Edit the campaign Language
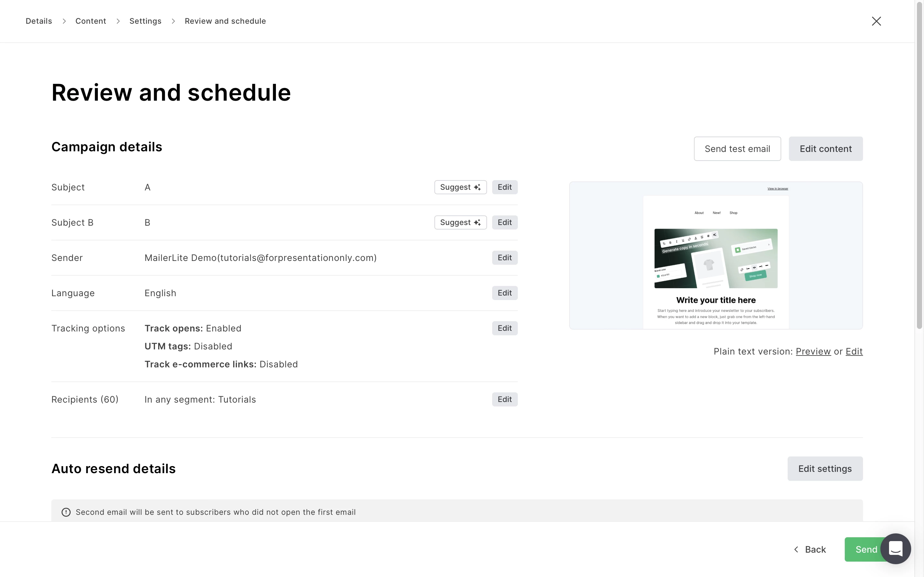Screen dimensions: 924x577 coord(504,293)
